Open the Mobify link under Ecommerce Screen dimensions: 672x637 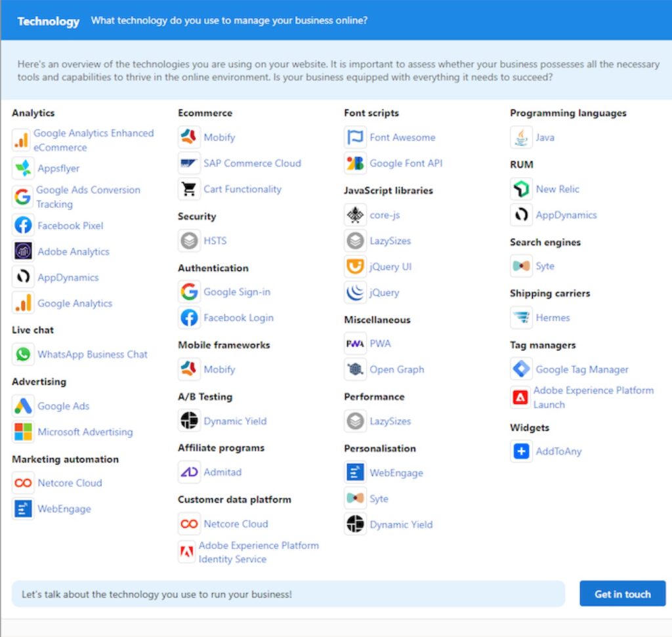(x=219, y=138)
